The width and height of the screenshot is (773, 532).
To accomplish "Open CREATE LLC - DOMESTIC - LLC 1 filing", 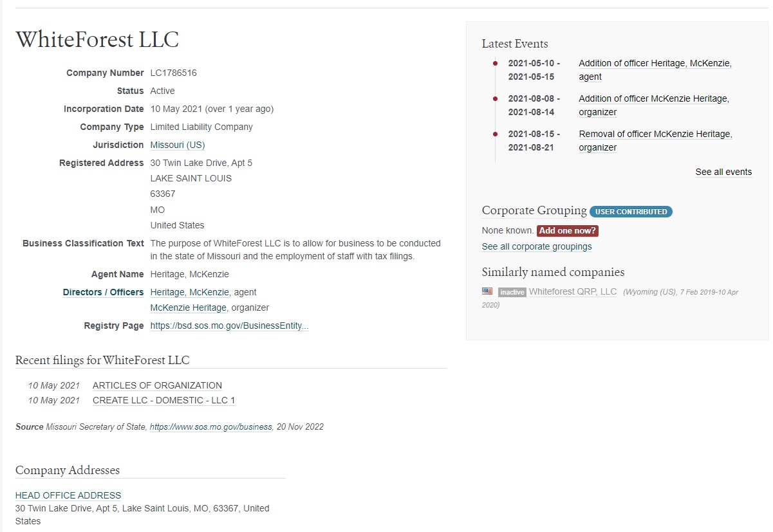I will click(x=164, y=400).
